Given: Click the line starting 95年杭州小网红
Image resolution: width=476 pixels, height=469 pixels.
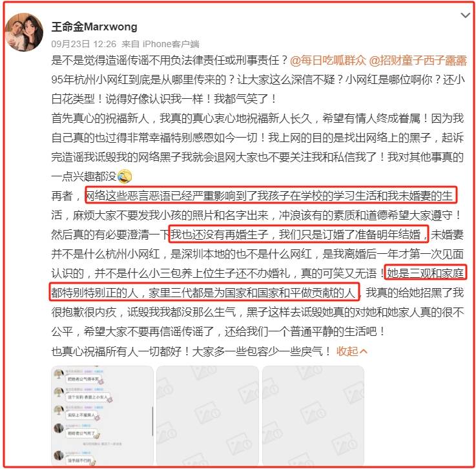Looking at the screenshot, I should pos(258,79).
